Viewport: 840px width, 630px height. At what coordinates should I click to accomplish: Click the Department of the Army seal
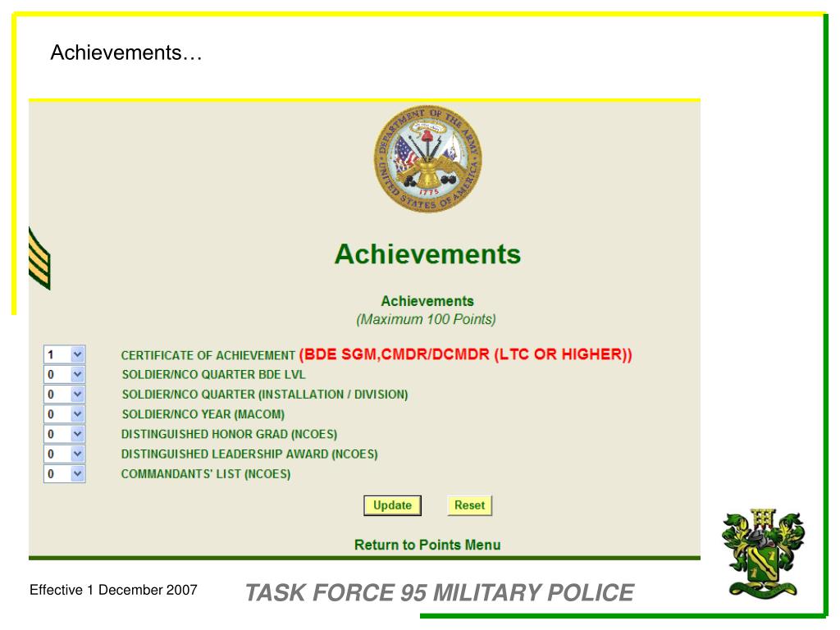[427, 158]
